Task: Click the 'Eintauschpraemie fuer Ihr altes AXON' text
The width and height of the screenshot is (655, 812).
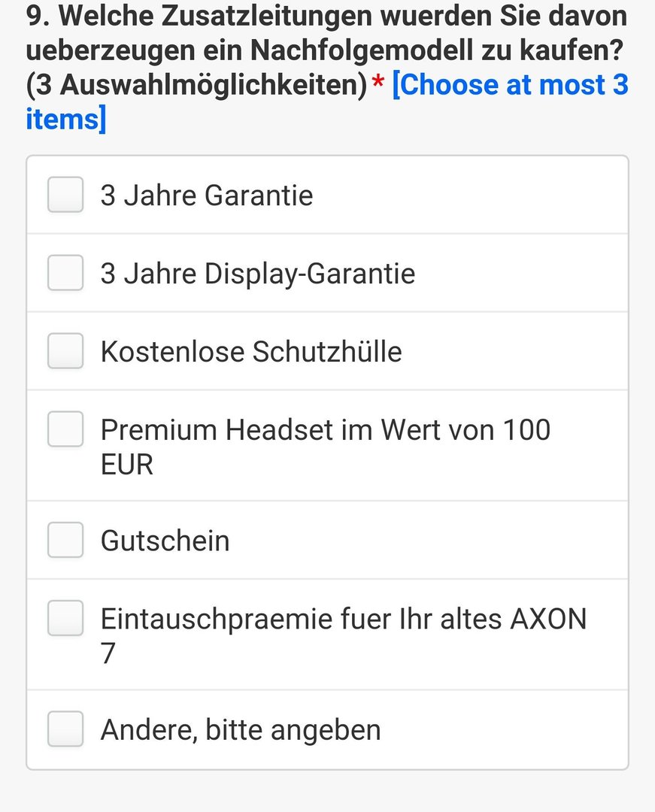Action: (x=344, y=620)
